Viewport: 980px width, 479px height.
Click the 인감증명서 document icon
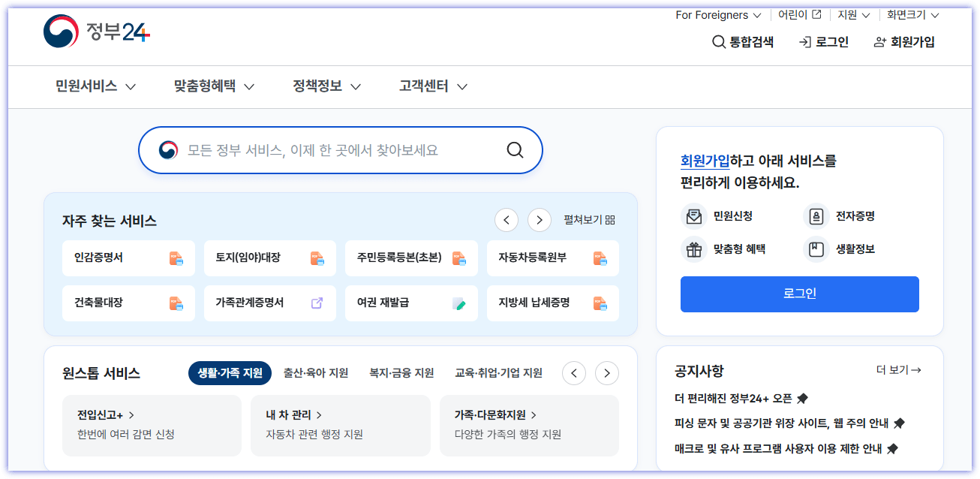tap(176, 258)
